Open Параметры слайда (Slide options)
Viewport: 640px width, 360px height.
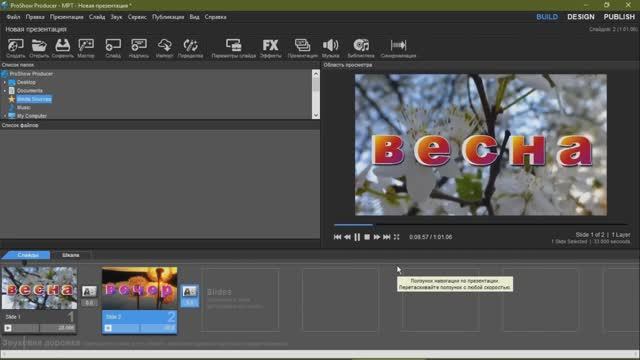coord(233,48)
